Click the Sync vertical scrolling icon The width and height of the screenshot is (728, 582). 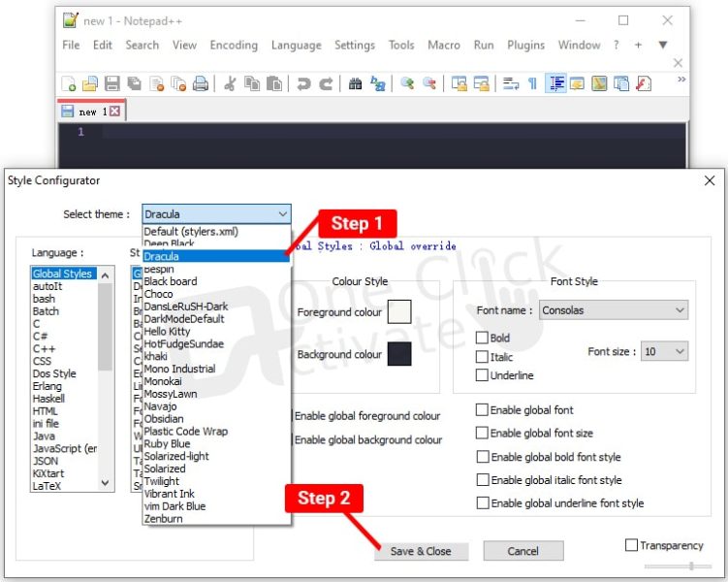coord(459,83)
